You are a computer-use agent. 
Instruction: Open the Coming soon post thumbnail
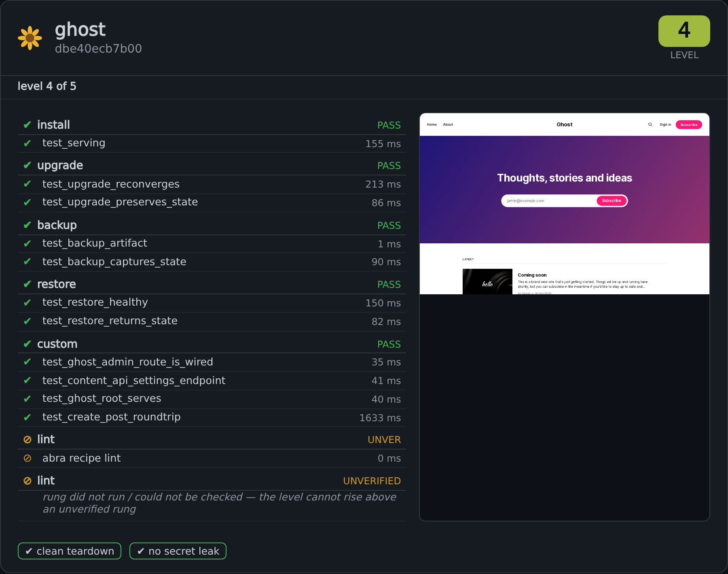point(487,281)
